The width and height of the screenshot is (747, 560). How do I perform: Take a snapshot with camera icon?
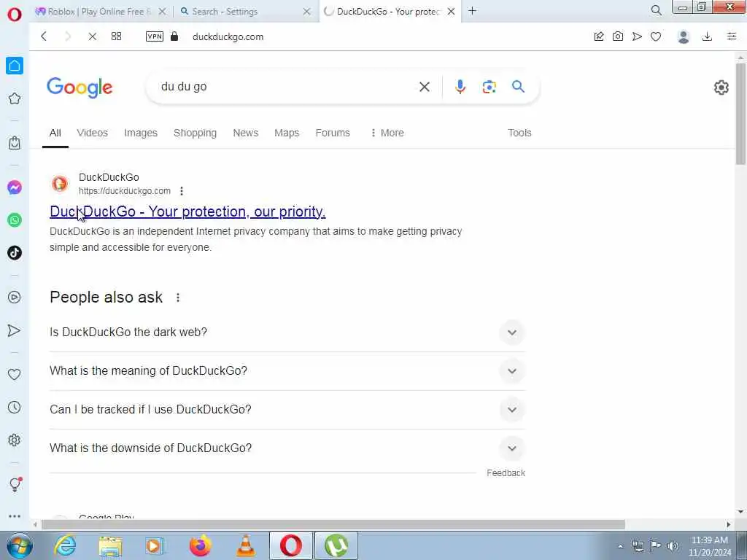618,36
